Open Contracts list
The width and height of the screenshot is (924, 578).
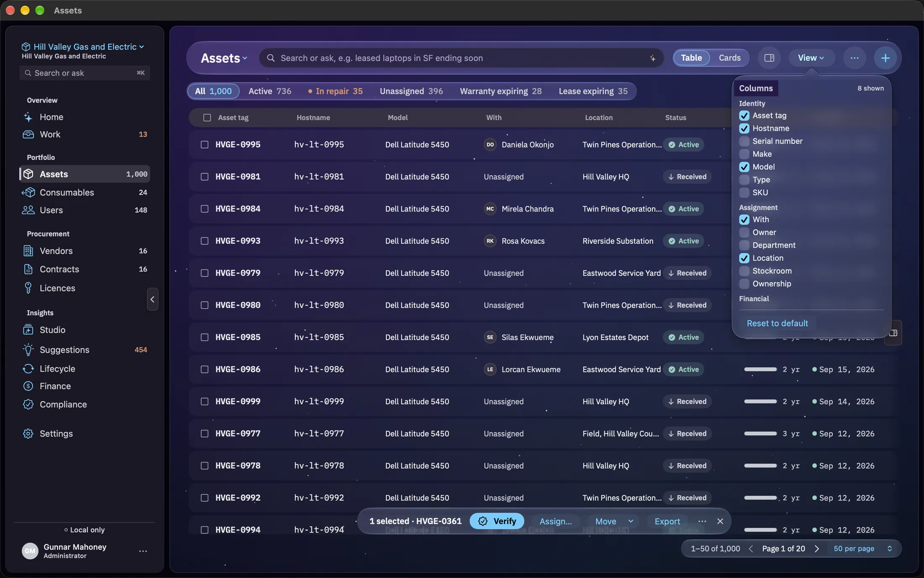[x=84, y=269]
